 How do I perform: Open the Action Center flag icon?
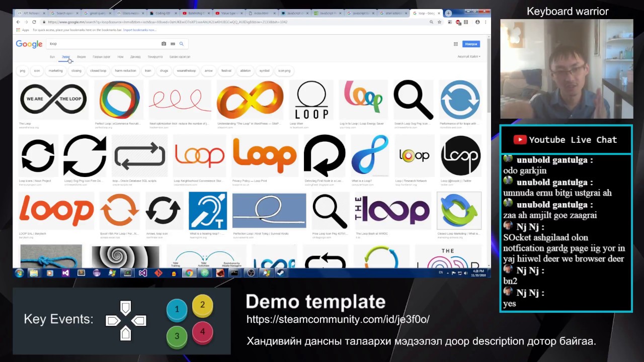(x=453, y=273)
